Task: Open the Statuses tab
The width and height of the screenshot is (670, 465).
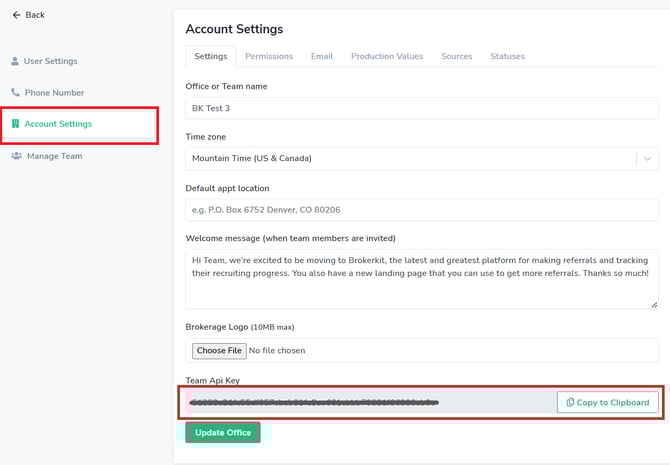Action: pos(507,56)
